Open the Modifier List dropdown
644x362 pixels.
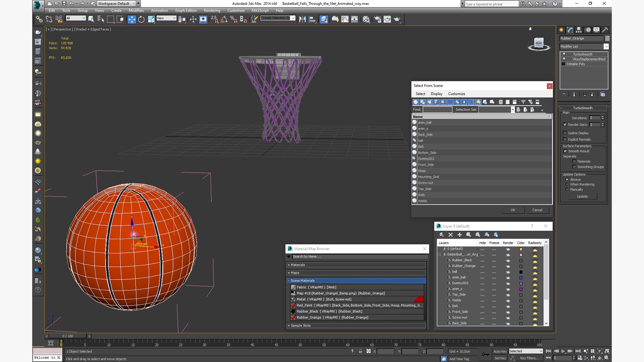coord(584,47)
